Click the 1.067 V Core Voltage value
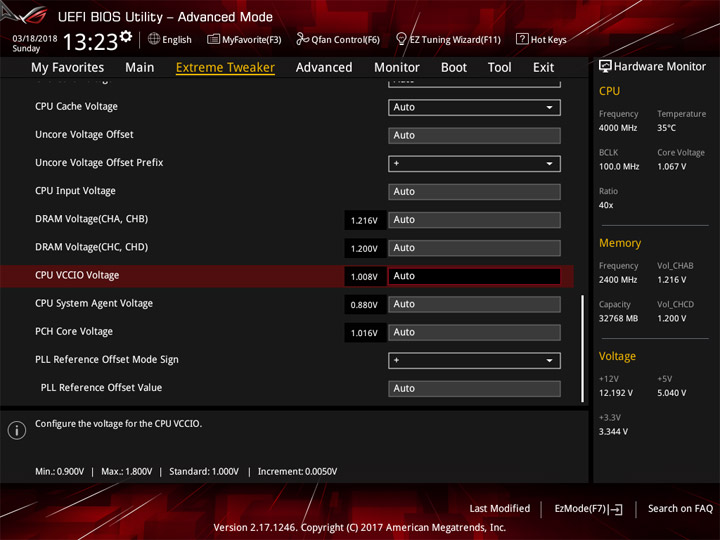Viewport: 720px width, 540px height. (672, 166)
